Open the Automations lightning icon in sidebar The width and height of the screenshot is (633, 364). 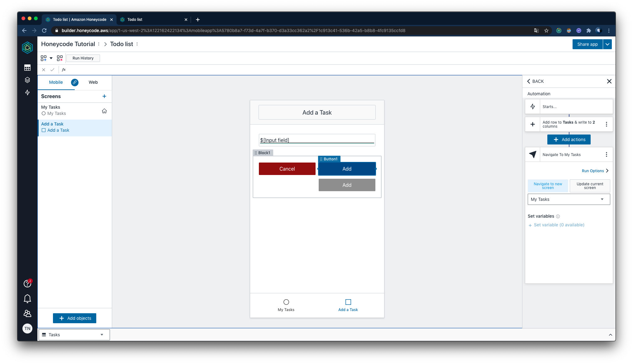coord(27,92)
